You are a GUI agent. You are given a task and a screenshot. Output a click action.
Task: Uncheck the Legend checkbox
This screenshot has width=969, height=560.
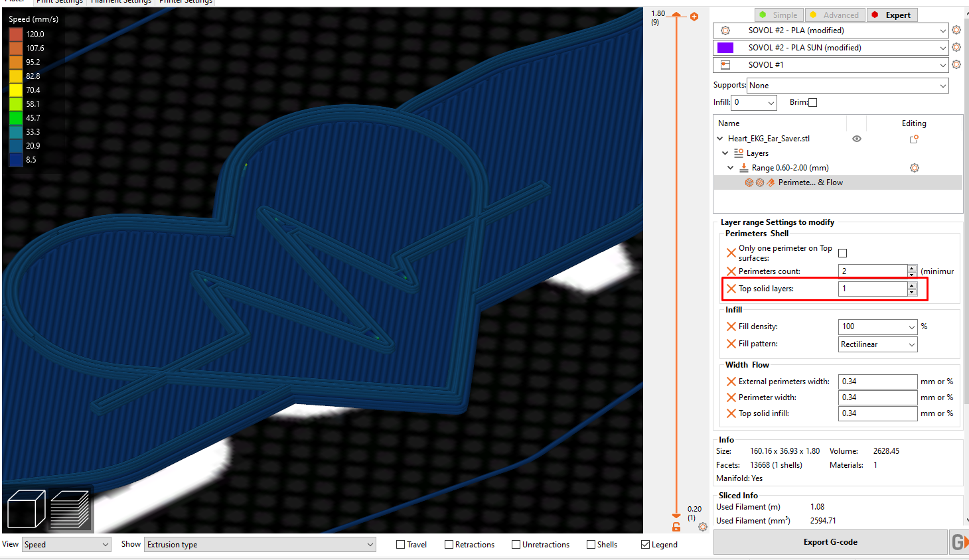coord(645,545)
